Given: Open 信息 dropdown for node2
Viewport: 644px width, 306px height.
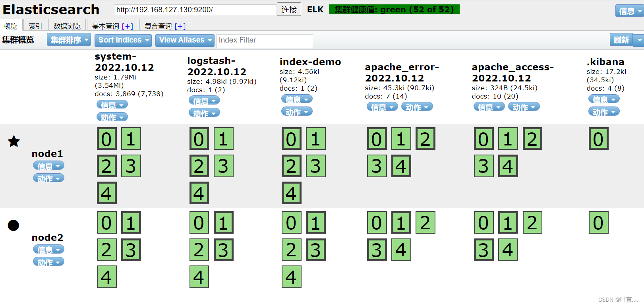Looking at the screenshot, I should pos(48,250).
